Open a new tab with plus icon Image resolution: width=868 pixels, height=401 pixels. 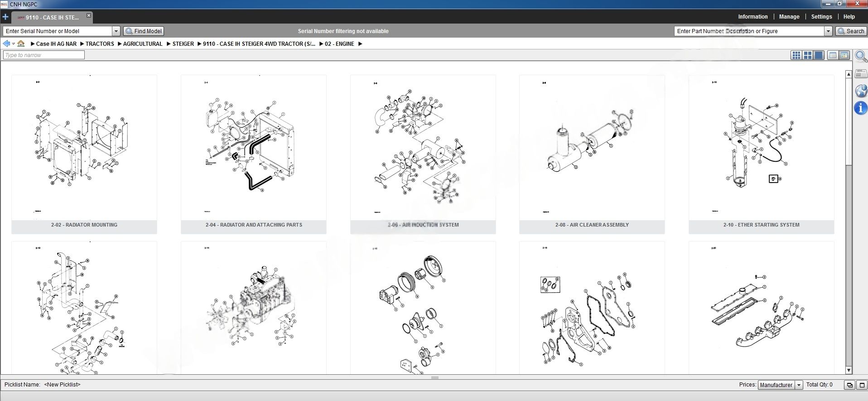(5, 17)
